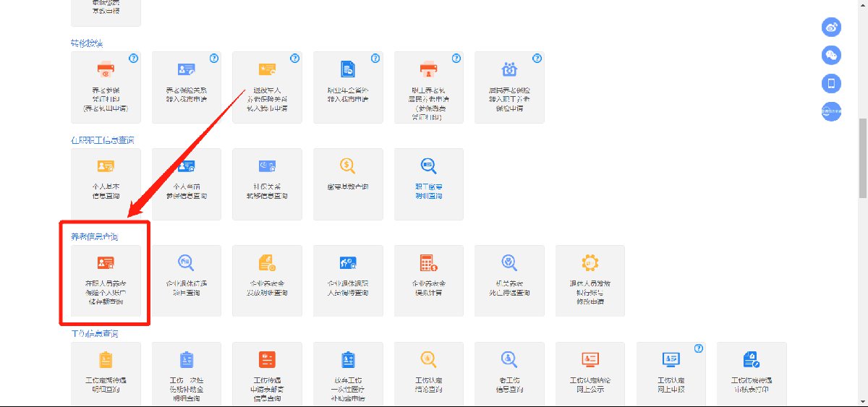This screenshot has width=868, height=407.
Task: Click help question mark on 职业年金 transfer card
Action: click(375, 59)
